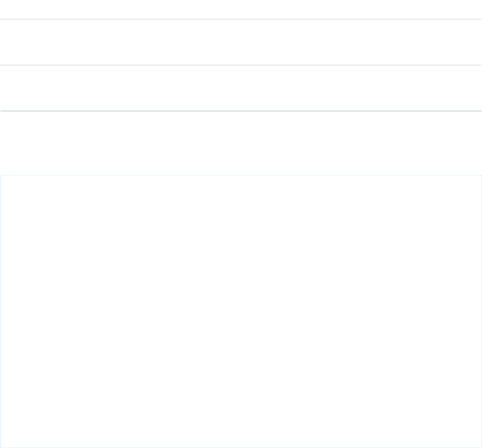Click the empty row between second and third dividers

(241, 88)
